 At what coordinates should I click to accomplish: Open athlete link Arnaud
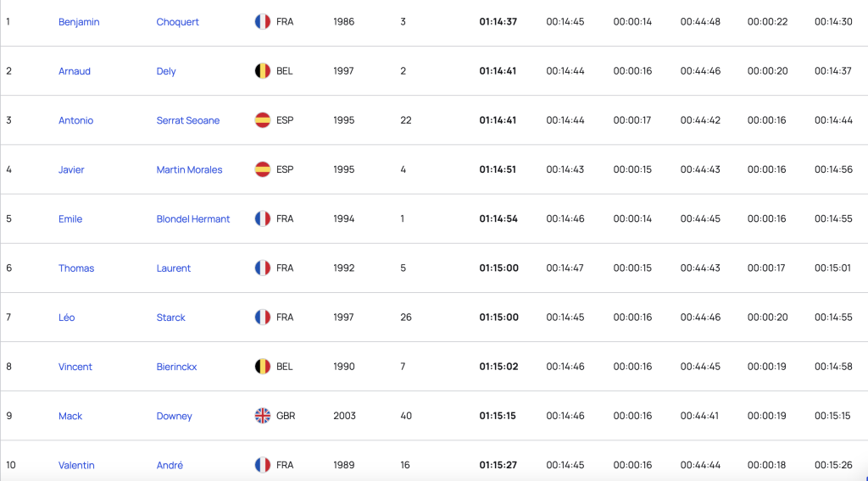coord(75,71)
